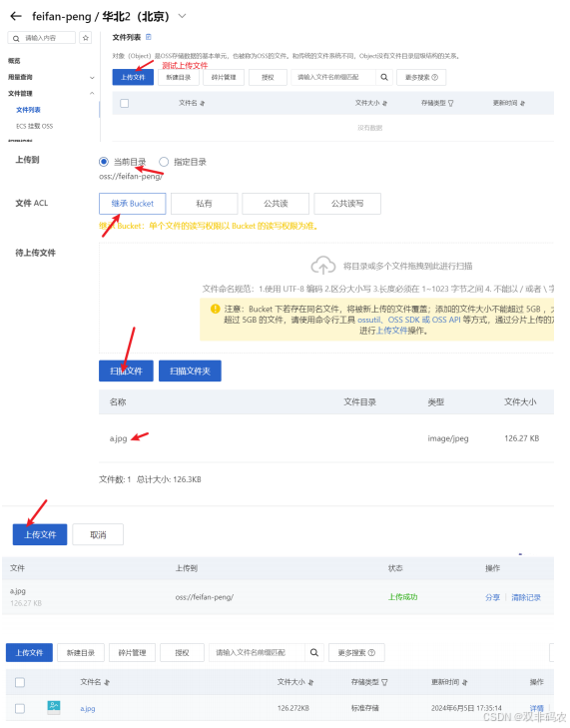Open 更多搜索 in the 没有数据 list toolbar

(x=421, y=77)
